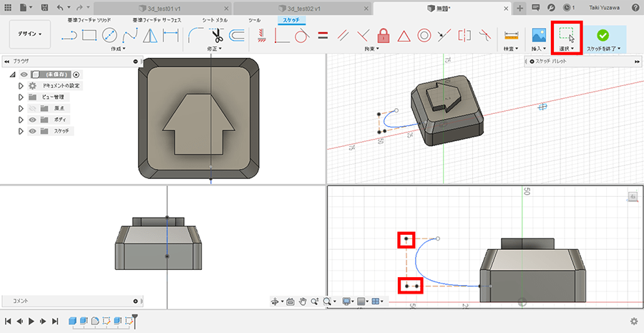
Task: Open the Insert image tool
Action: (539, 34)
